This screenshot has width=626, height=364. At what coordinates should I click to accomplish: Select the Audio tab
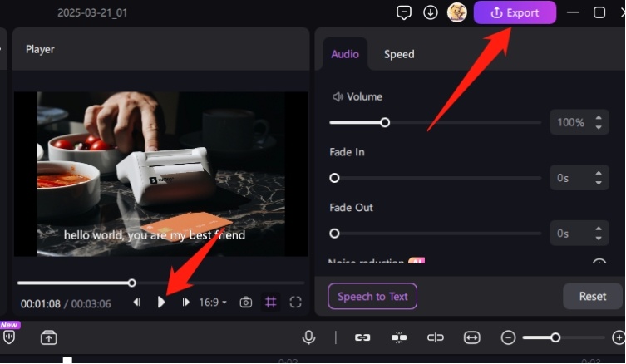tap(345, 54)
